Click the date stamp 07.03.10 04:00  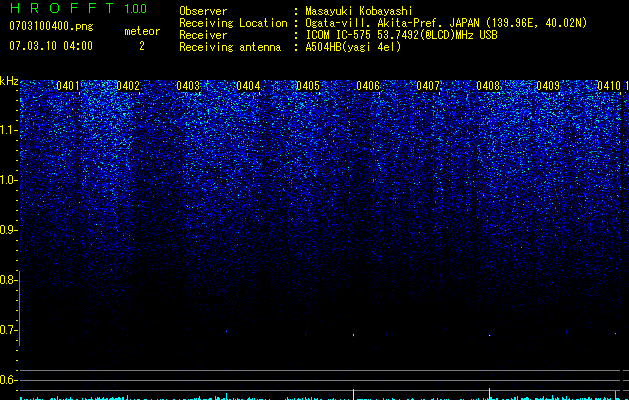tap(51, 46)
